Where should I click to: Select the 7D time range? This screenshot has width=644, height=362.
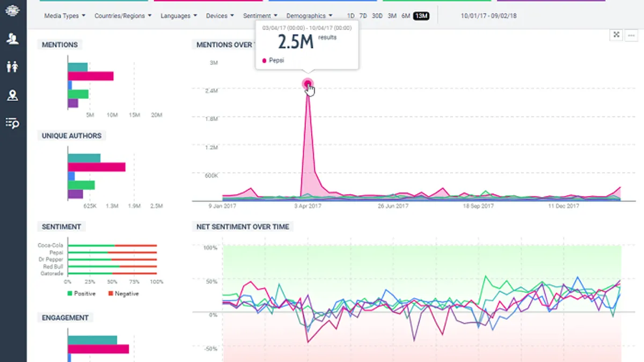coord(363,16)
